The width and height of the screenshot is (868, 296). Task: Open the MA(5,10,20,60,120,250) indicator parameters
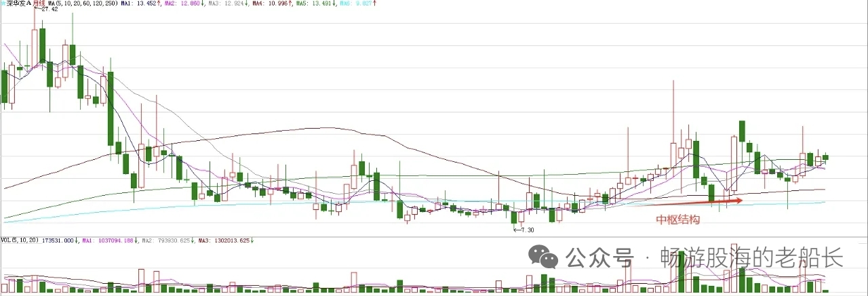pos(83,3)
